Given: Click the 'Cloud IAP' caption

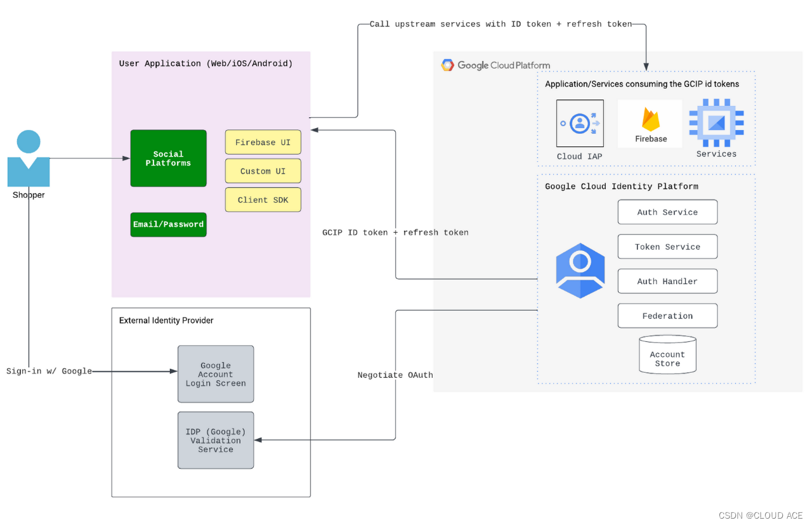Looking at the screenshot, I should 580,157.
